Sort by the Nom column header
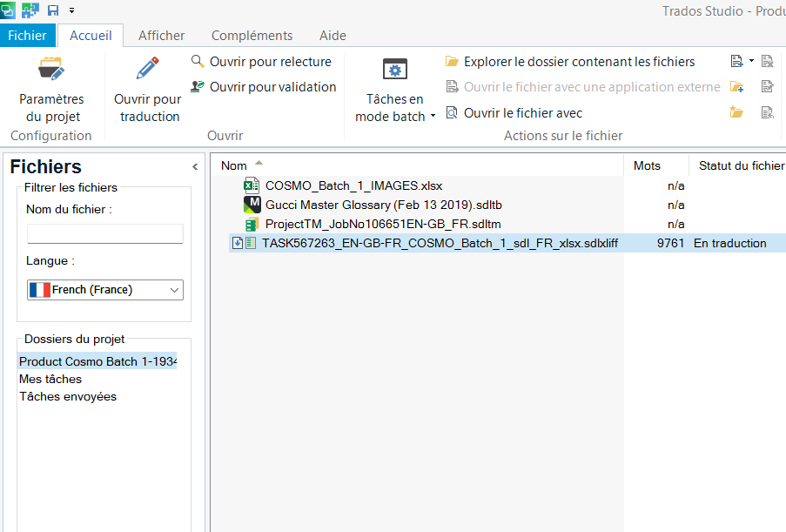786x532 pixels. tap(234, 165)
